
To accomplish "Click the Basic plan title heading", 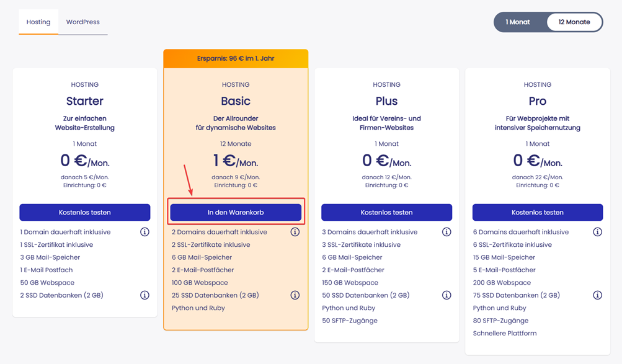I will [236, 101].
